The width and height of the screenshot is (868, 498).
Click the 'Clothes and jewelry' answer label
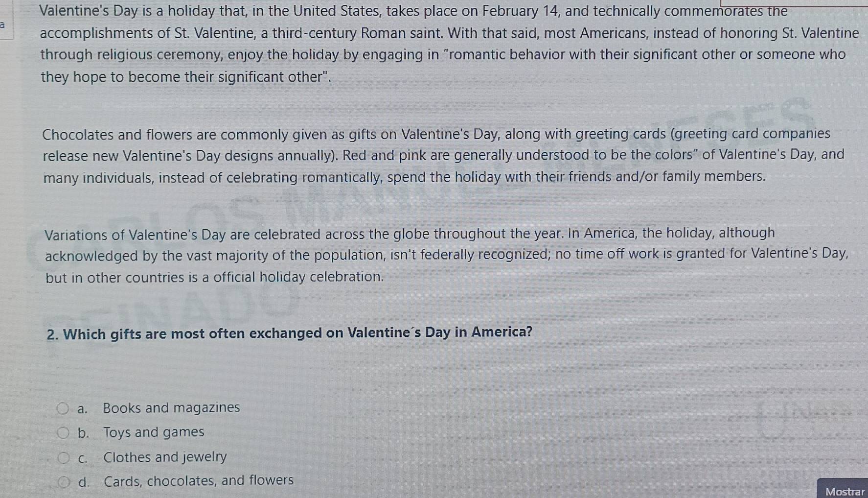pos(165,457)
